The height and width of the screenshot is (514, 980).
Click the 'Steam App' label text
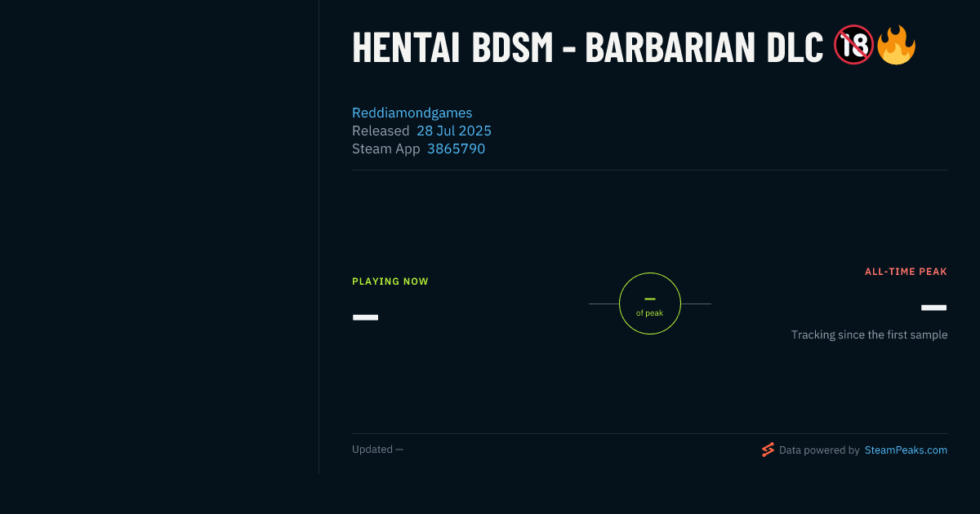(386, 148)
